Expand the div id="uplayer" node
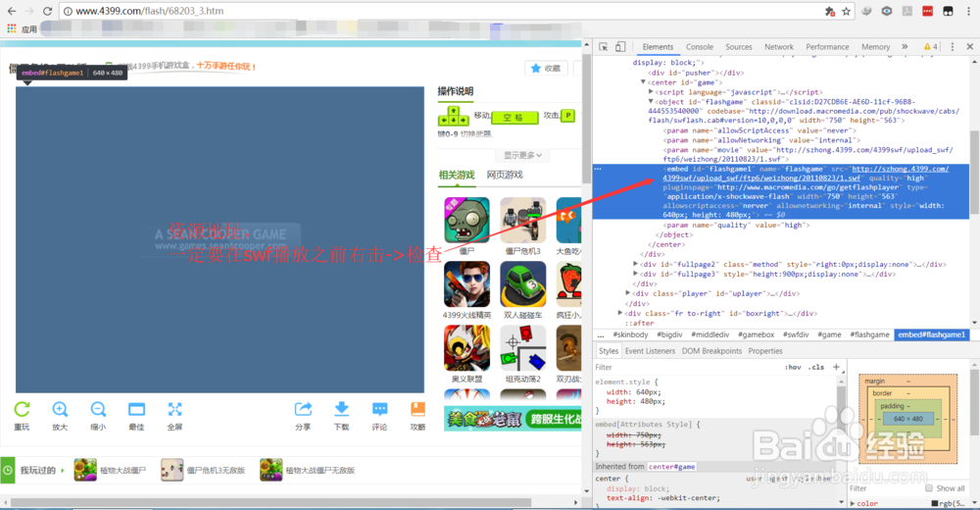Viewport: 980px width, 510px height. 628,293
